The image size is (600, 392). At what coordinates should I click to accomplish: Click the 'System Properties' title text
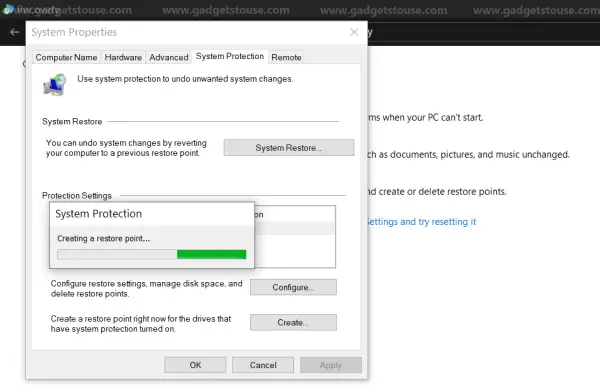click(74, 32)
